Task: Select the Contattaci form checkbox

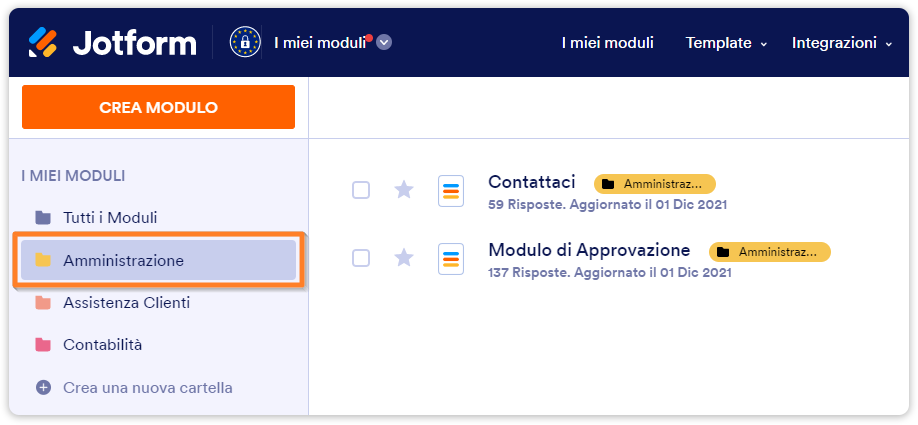Action: 361,190
